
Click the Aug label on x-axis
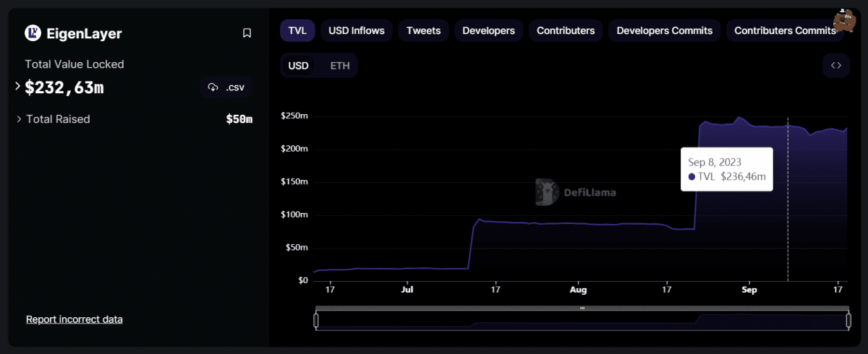point(578,290)
